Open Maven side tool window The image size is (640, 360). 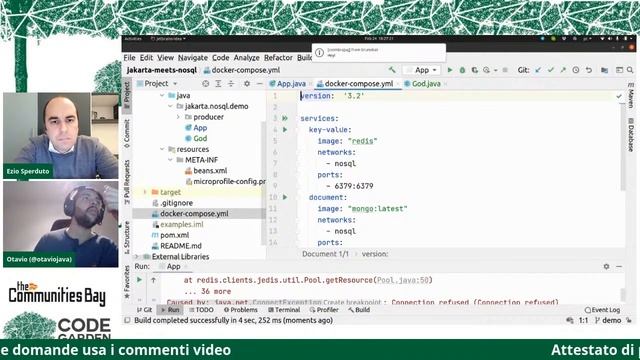click(631, 95)
